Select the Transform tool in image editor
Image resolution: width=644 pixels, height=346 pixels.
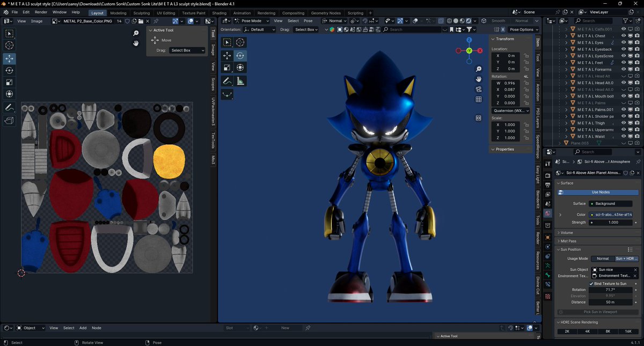tap(10, 94)
